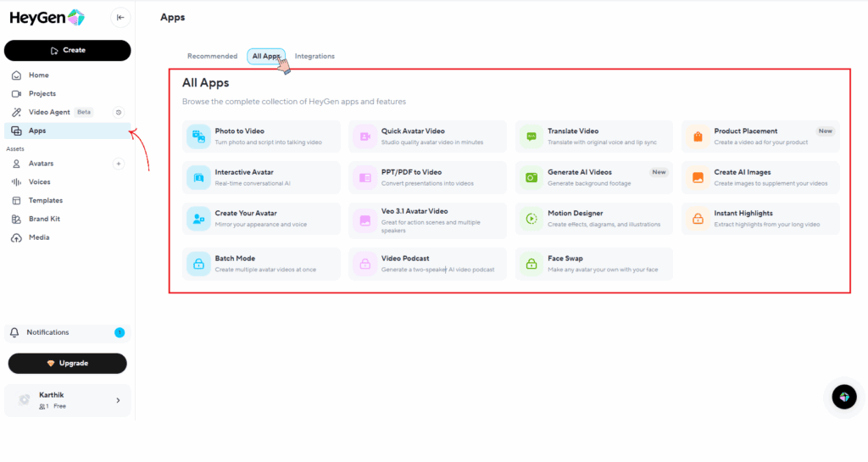Click the notification count badge
Screen dimensions: 868x462
[x=120, y=332]
